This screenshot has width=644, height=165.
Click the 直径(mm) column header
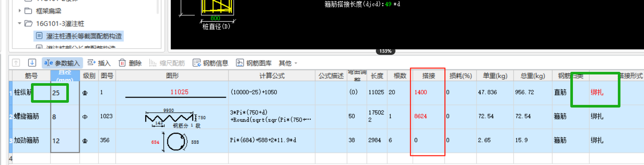click(65, 75)
